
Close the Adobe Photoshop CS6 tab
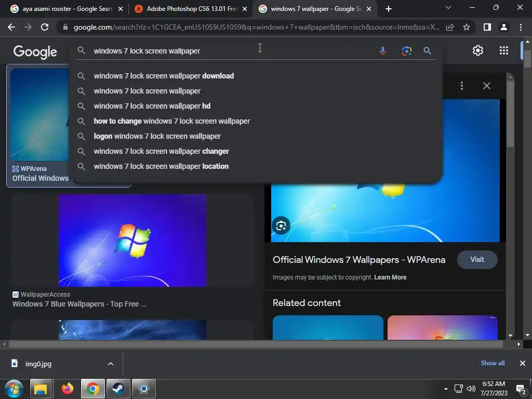coord(245,9)
